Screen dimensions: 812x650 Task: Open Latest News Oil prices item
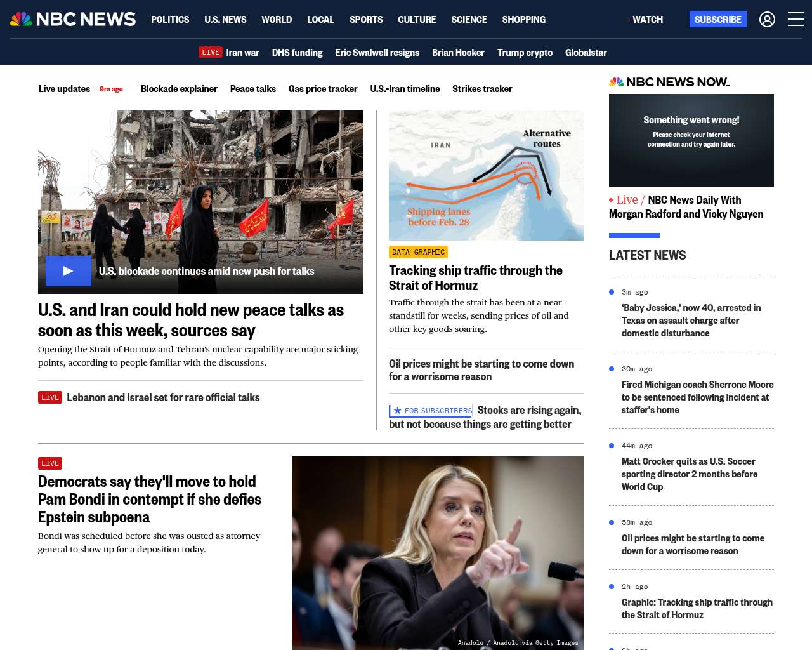(x=693, y=545)
